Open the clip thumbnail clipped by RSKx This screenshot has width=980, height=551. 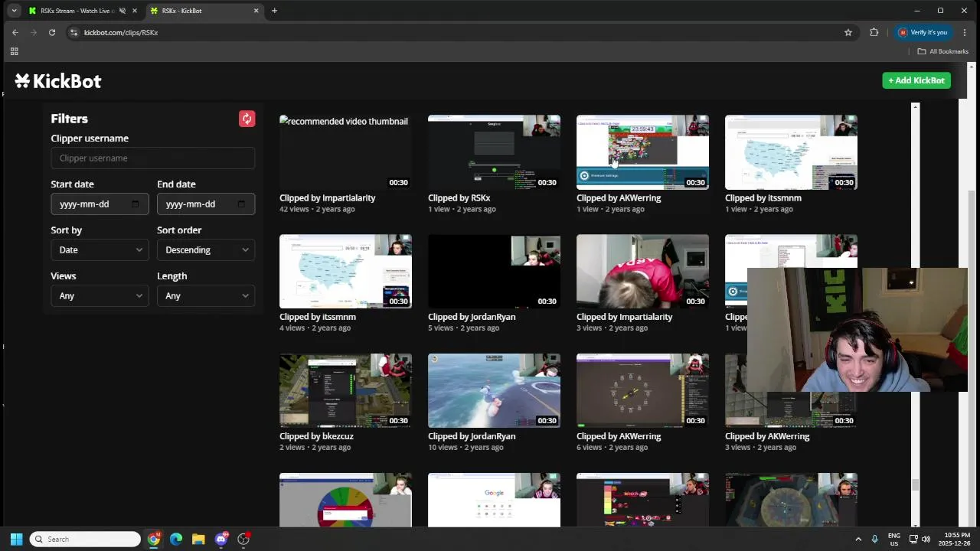(x=494, y=152)
